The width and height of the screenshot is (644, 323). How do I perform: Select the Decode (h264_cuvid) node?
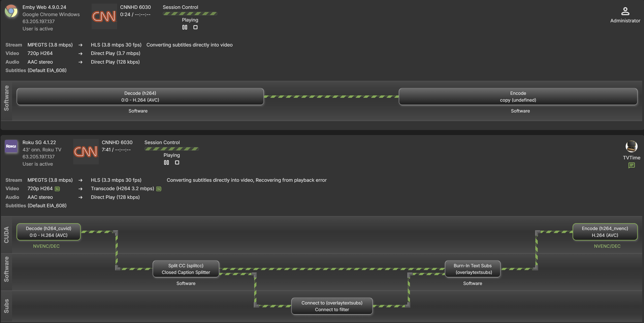tap(49, 232)
